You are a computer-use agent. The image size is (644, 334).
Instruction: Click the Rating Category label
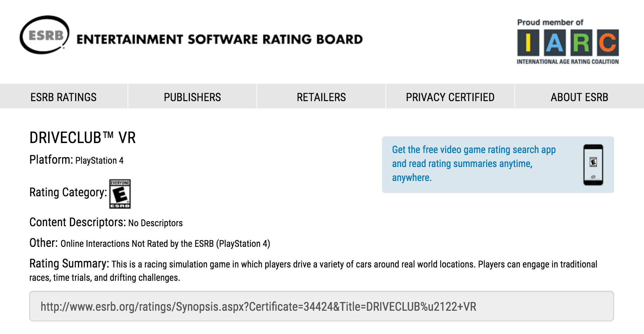pos(68,192)
